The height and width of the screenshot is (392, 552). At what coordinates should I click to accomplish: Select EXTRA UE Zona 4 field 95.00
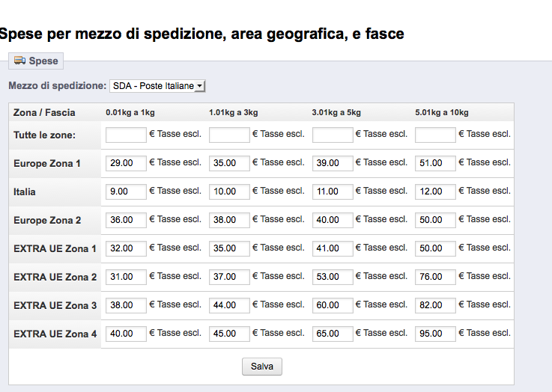click(x=435, y=334)
